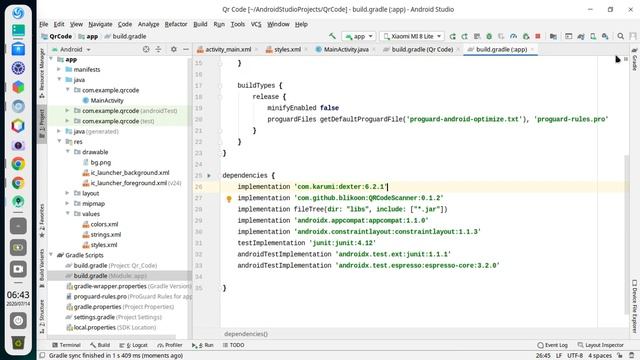640x360 pixels.
Task: Toggle the Device File Explorer panel
Action: [634, 306]
